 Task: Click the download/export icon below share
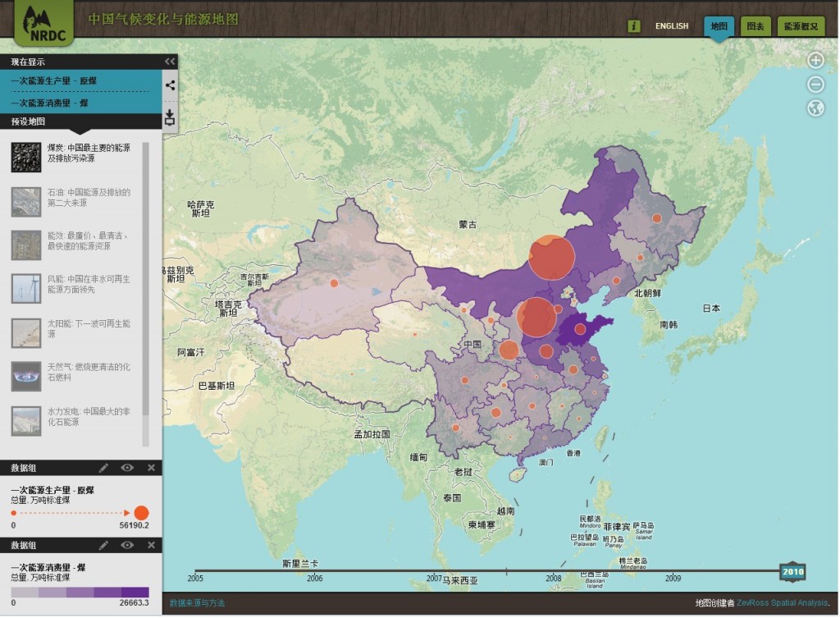pos(170,117)
